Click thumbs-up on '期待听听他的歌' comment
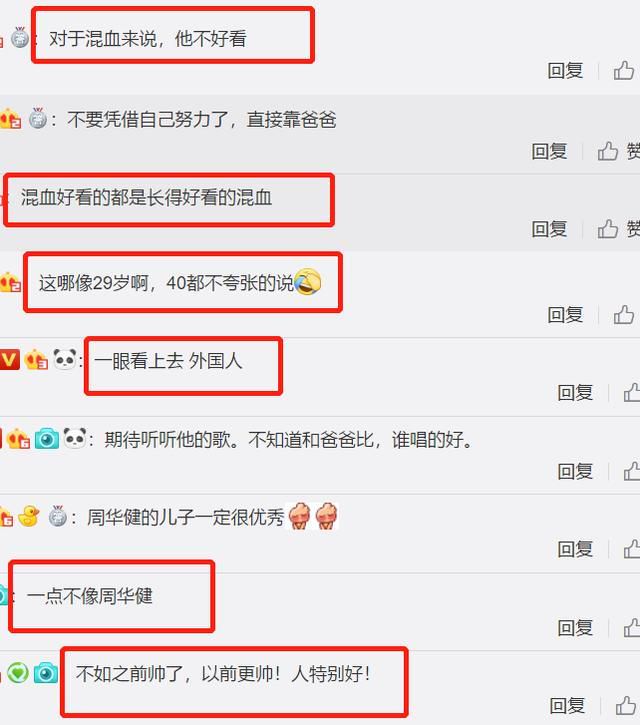 pos(632,471)
